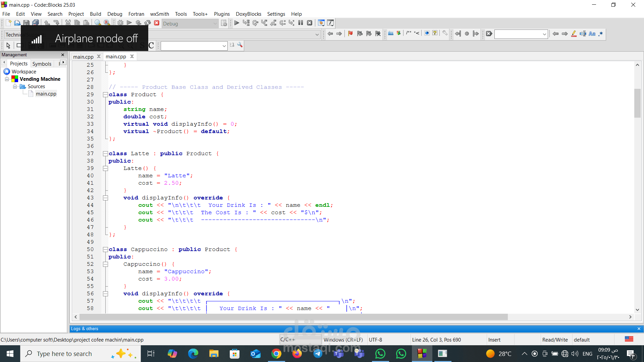Click the Find magnifier icon in toolbar

(x=98, y=23)
